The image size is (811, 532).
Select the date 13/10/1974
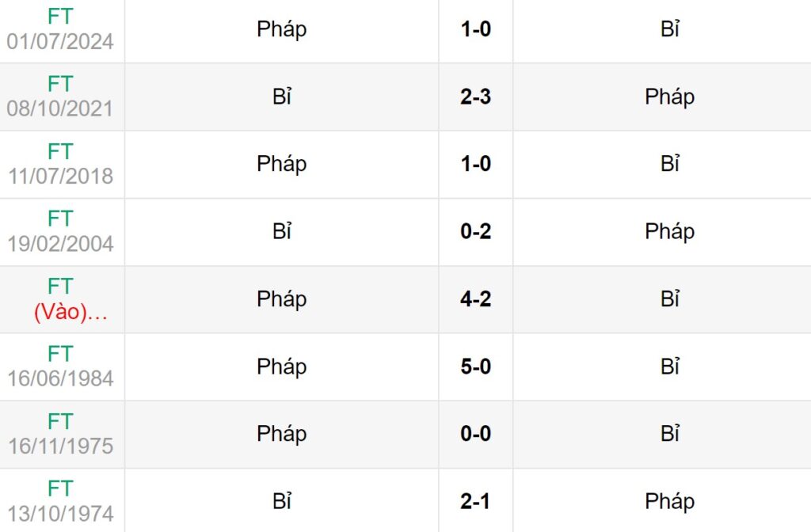click(x=61, y=513)
